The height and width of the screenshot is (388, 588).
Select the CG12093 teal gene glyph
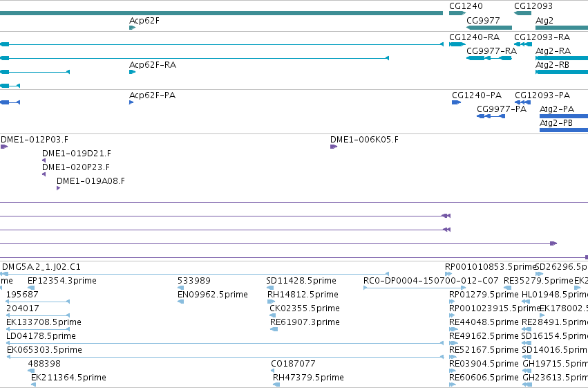[x=523, y=13]
